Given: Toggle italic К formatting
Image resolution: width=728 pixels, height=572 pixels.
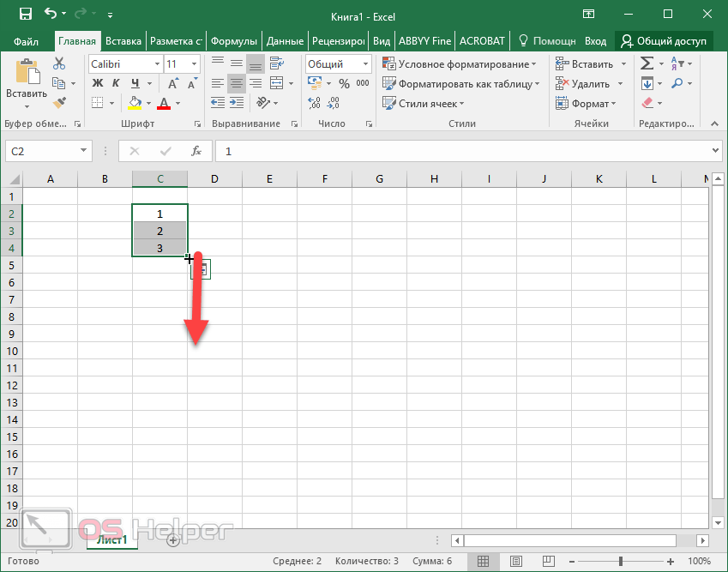Looking at the screenshot, I should click(x=116, y=83).
